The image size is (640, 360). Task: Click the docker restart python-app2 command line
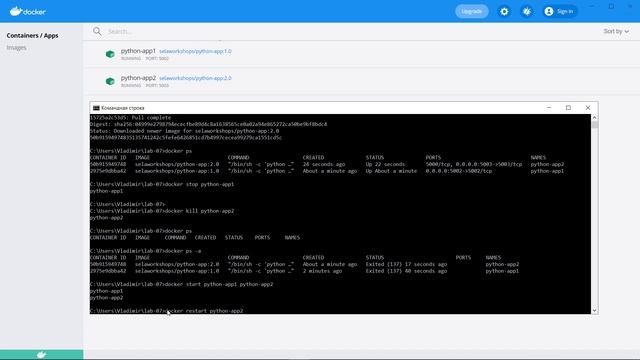point(167,311)
